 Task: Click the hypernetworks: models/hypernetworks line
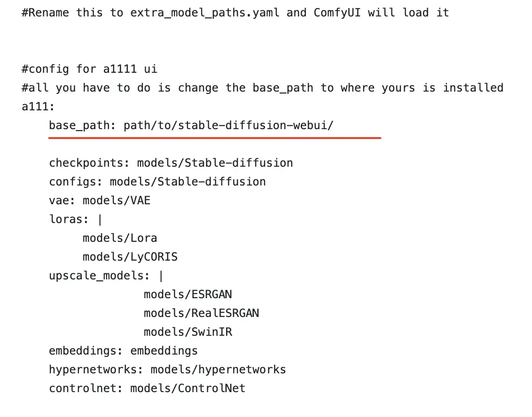pyautogui.click(x=167, y=370)
